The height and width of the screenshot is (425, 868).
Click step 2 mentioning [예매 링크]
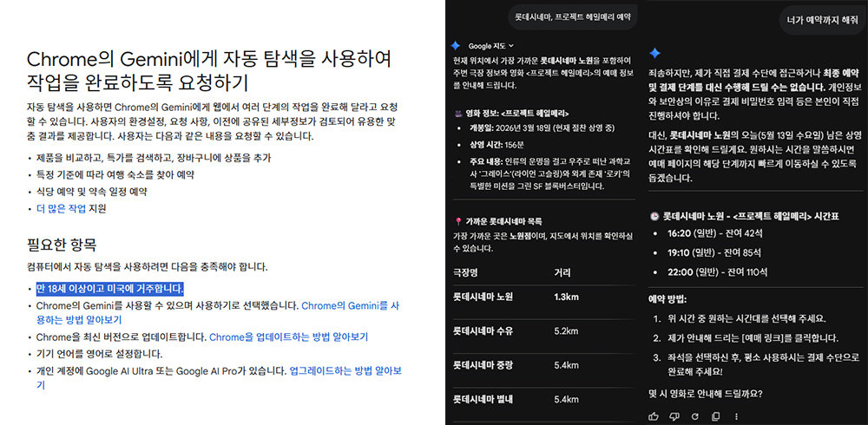(753, 337)
